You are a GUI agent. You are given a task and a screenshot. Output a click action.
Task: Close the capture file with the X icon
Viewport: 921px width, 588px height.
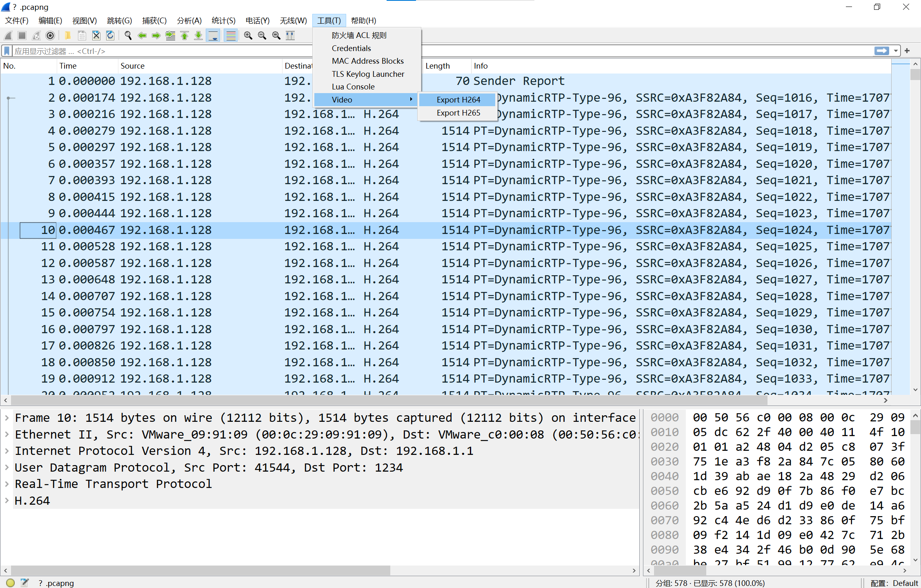click(96, 36)
